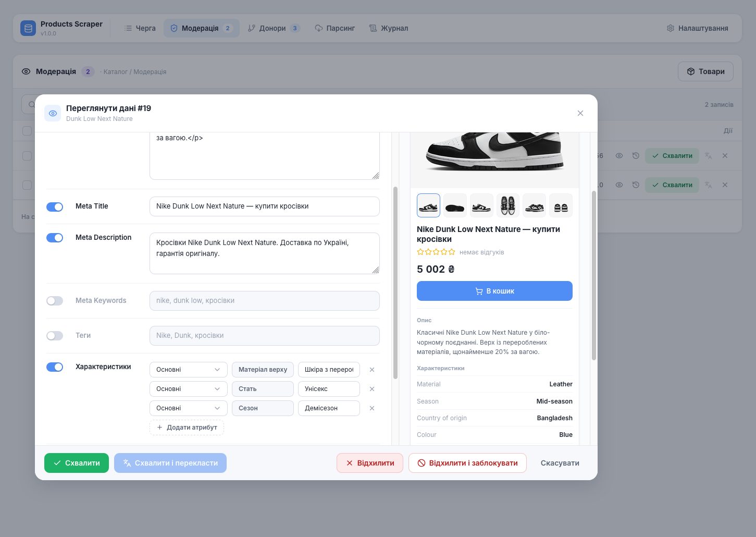Disable the Meta Title toggle
This screenshot has height=537, width=756.
pyautogui.click(x=55, y=207)
